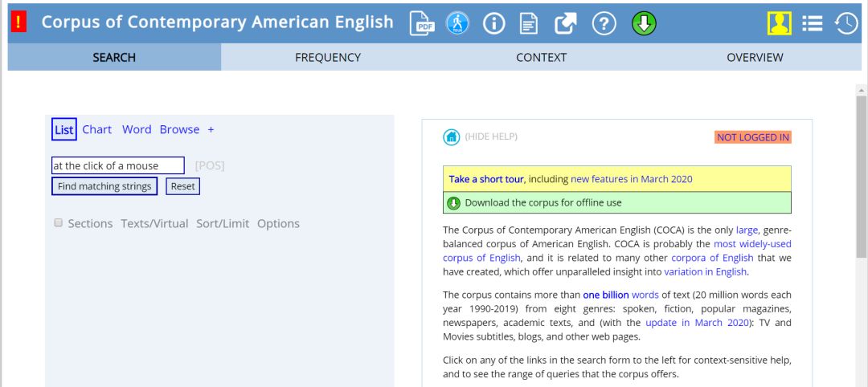
Task: Open the list menu icon in header
Action: (x=812, y=23)
